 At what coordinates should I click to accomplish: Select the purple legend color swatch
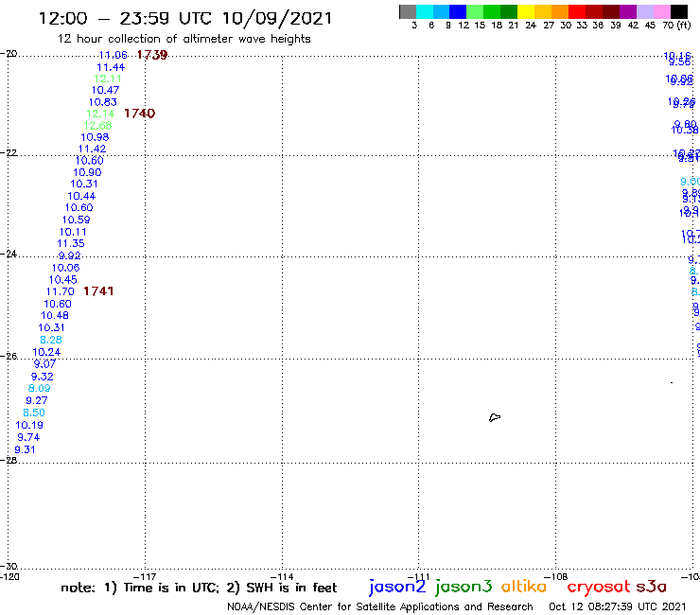pyautogui.click(x=628, y=11)
